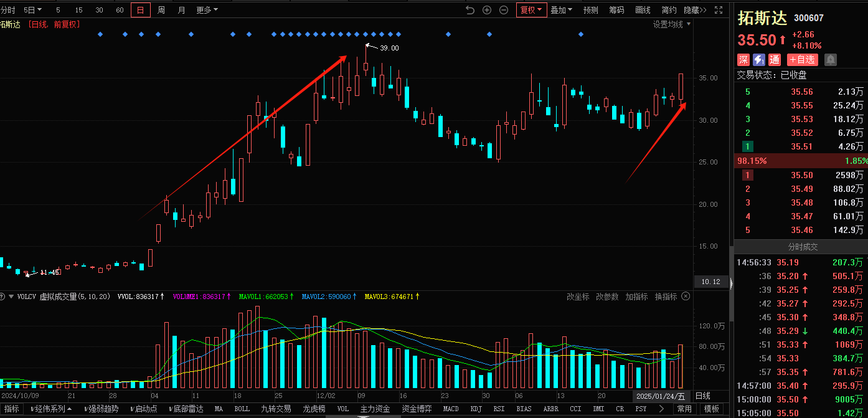Image resolution: width=868 pixels, height=418 pixels.
Task: Select the 60-minute chart period
Action: [x=120, y=10]
